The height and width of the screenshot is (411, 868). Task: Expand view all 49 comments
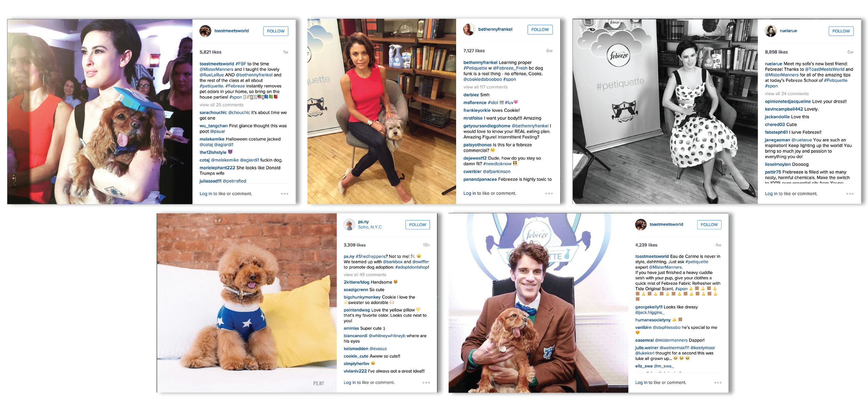[x=365, y=275]
